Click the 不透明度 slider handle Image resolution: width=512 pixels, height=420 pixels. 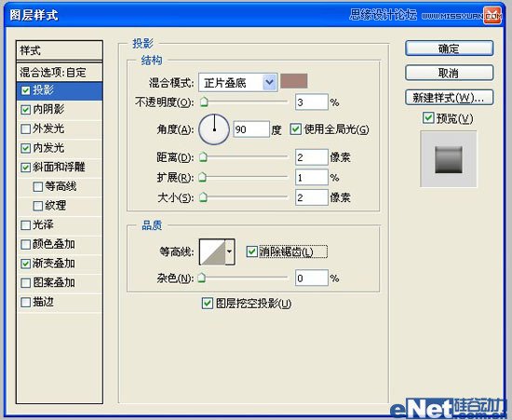coord(204,102)
